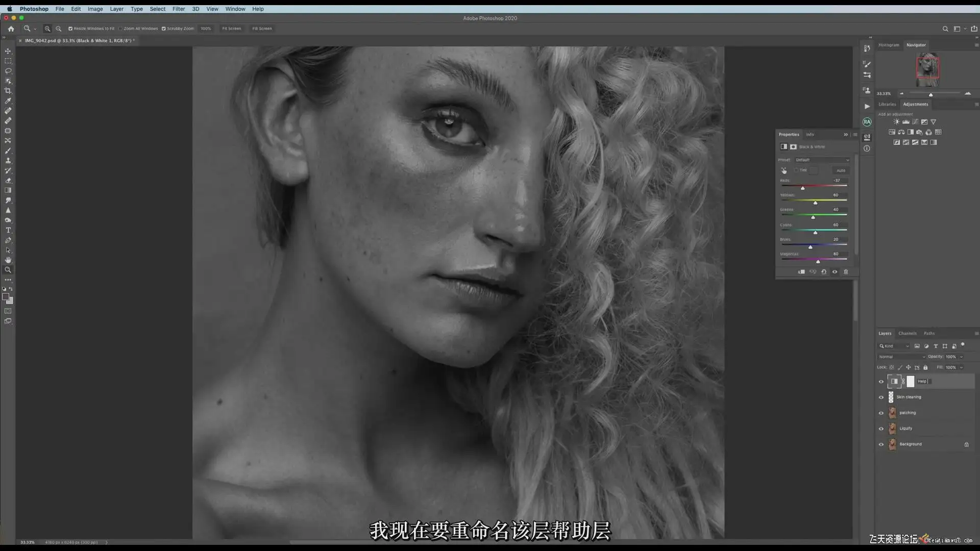980x551 pixels.
Task: Choose Zoom Out mode in options bar
Action: [x=58, y=29]
